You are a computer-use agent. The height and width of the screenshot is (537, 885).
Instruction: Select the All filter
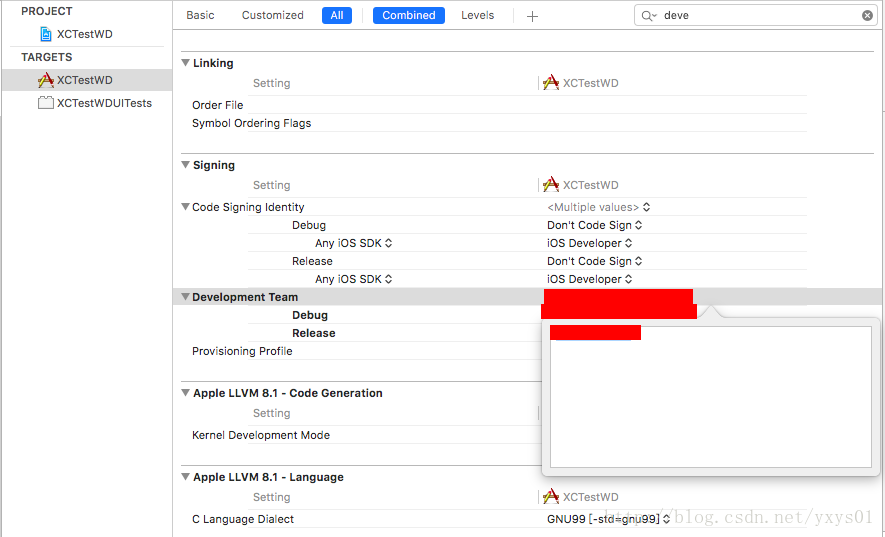click(337, 15)
